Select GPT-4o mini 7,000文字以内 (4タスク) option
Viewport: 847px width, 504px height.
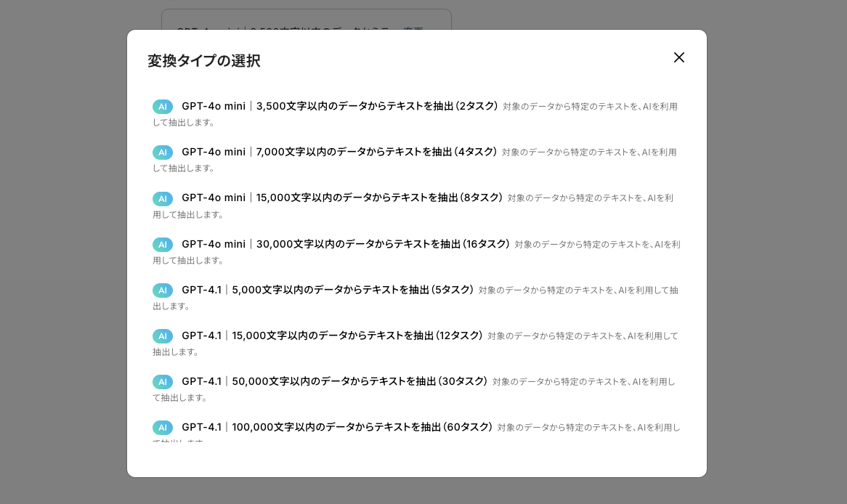pos(416,160)
